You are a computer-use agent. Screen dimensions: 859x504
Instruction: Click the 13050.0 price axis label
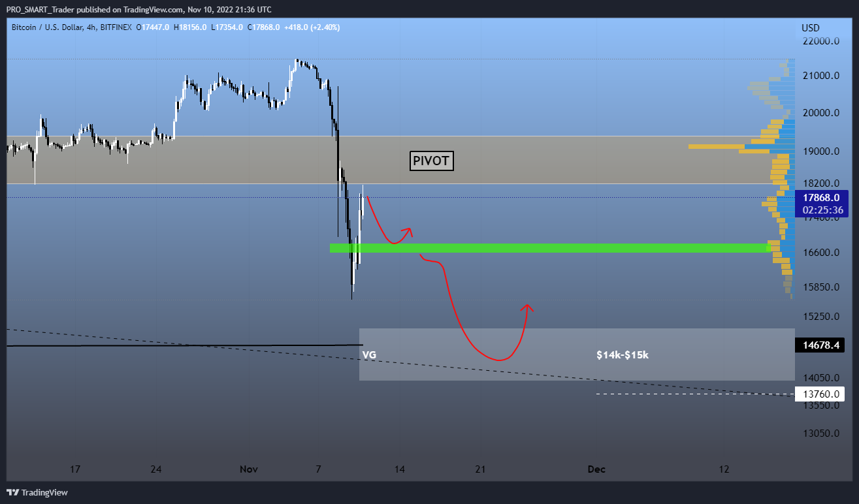point(820,433)
